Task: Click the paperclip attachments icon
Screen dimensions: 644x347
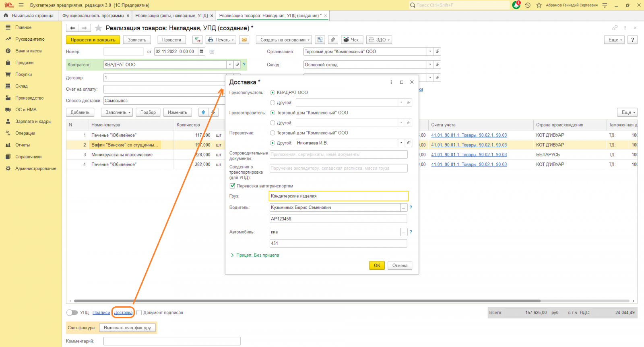Action: click(x=332, y=40)
